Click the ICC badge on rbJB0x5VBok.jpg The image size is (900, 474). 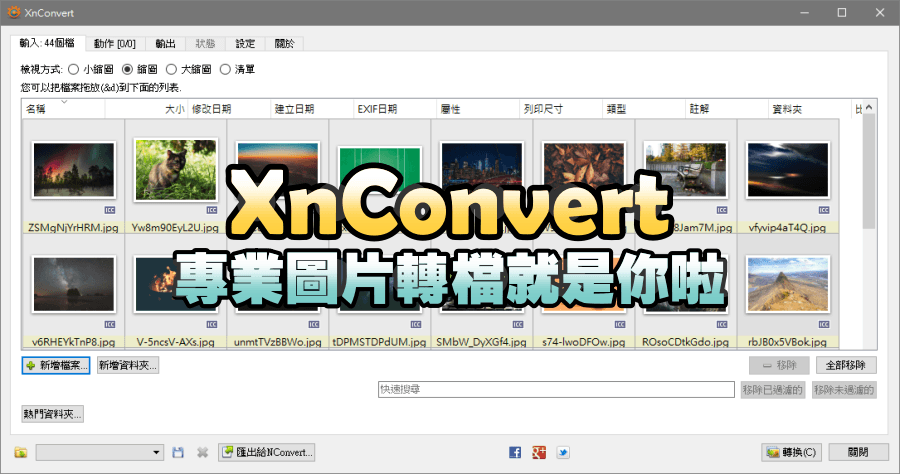[x=824, y=324]
